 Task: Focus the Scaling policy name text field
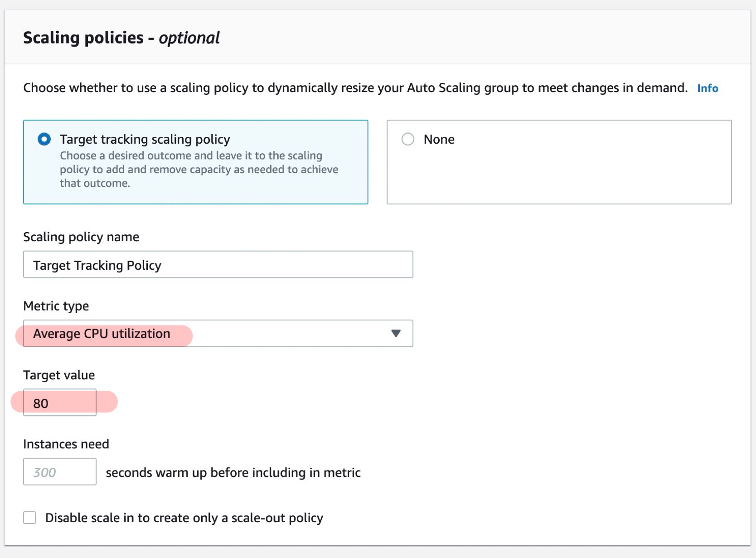(218, 265)
